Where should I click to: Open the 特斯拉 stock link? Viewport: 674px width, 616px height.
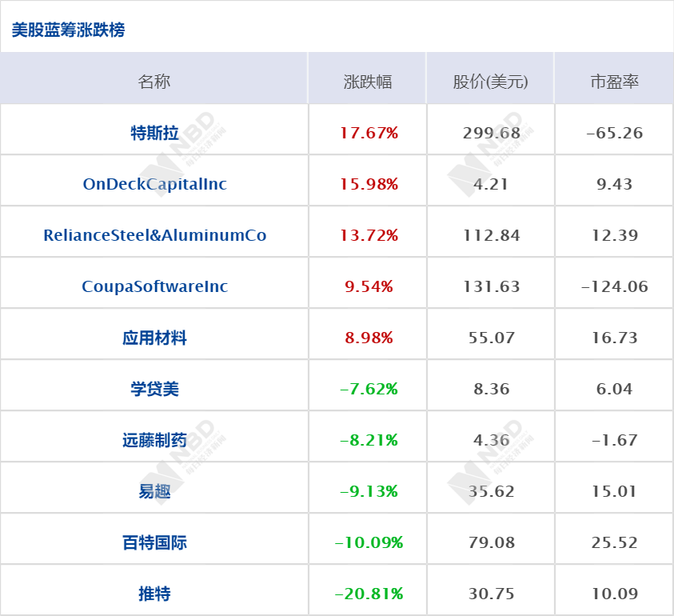(x=154, y=133)
